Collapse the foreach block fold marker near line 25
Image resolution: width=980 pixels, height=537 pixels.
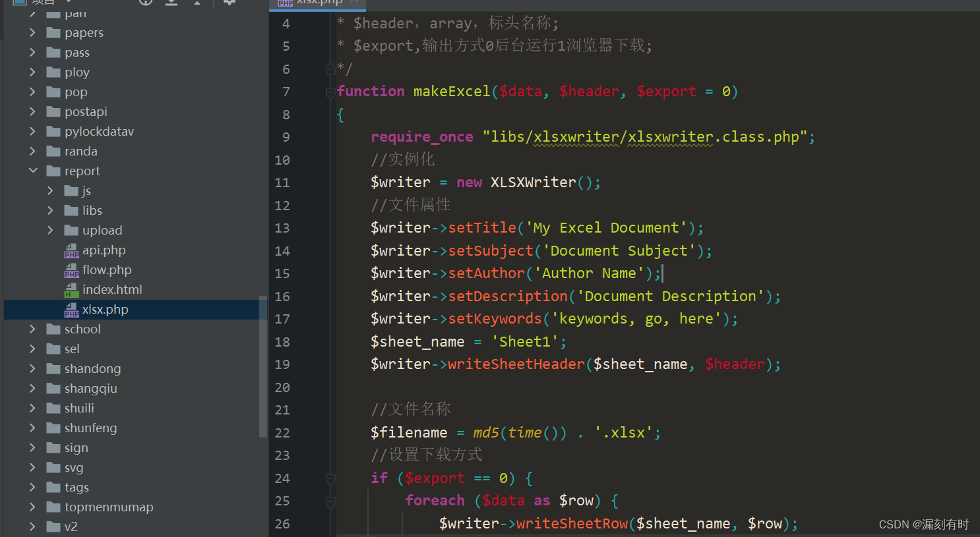pos(330,501)
